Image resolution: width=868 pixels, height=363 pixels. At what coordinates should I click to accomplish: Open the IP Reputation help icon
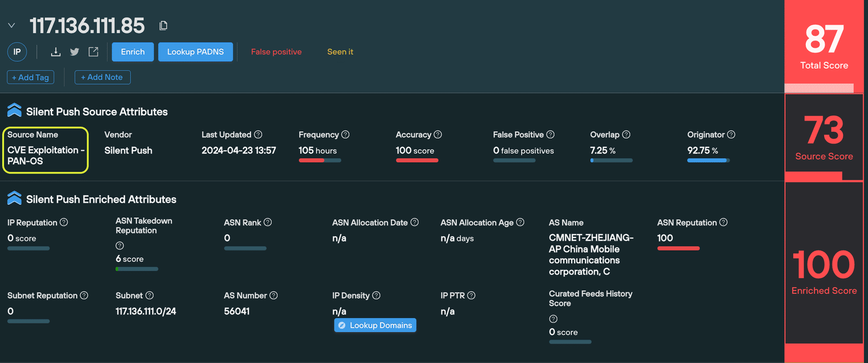pyautogui.click(x=64, y=223)
